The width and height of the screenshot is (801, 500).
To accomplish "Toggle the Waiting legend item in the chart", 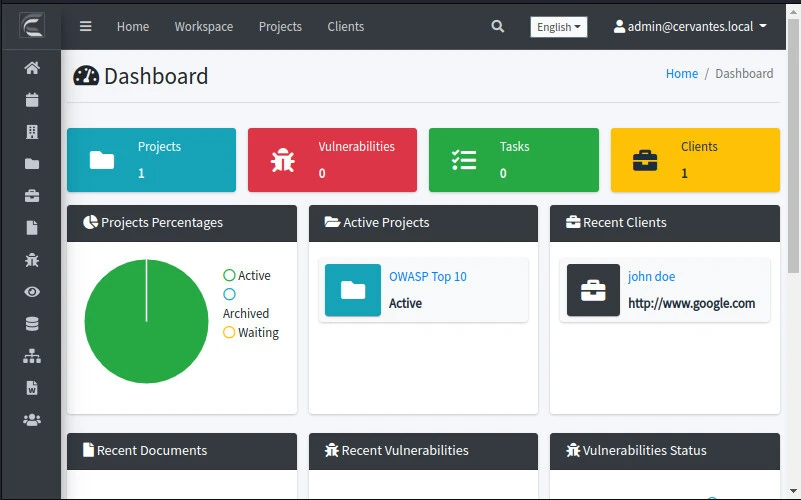I will click(250, 332).
